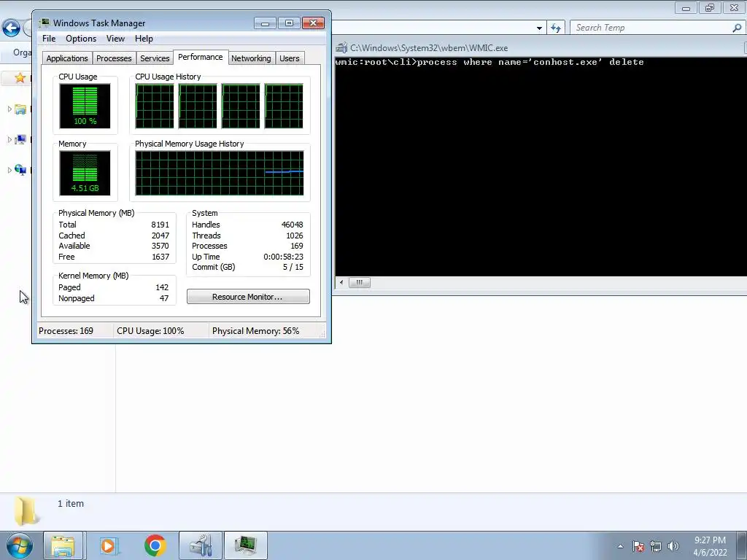Click the 'Processes: 169' status bar entry
Image resolution: width=747 pixels, height=560 pixels.
tap(66, 331)
